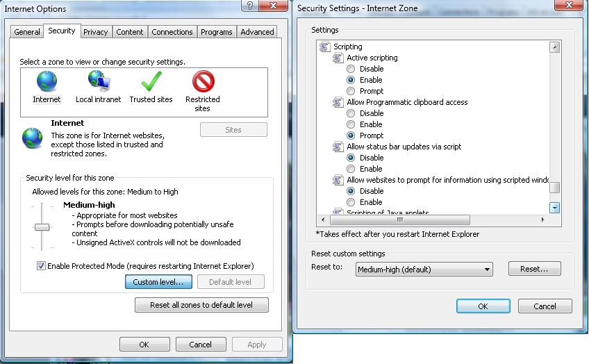Screen dimensions: 589x364
Task: Set Active scripting to Prompt
Action: click(351, 91)
